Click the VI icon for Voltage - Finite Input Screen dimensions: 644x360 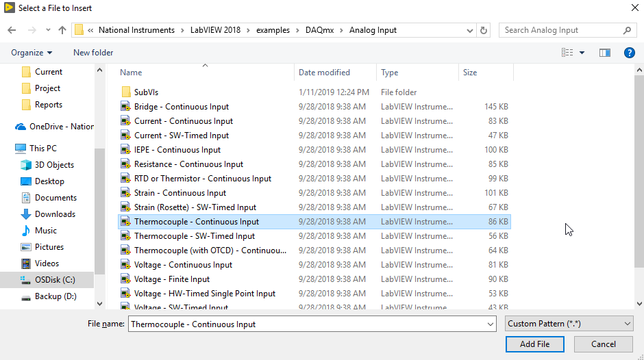click(125, 279)
